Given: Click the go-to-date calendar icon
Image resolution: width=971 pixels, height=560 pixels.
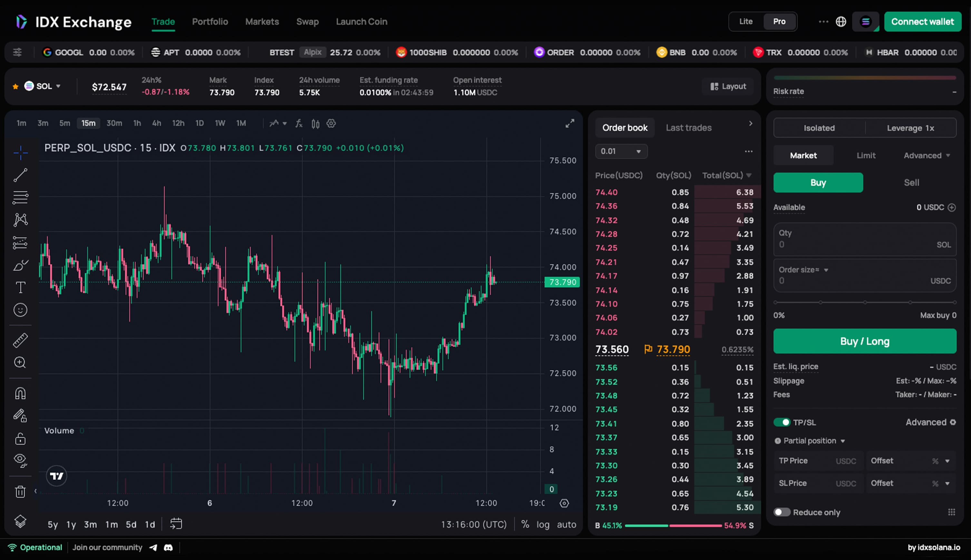Looking at the screenshot, I should pyautogui.click(x=176, y=524).
